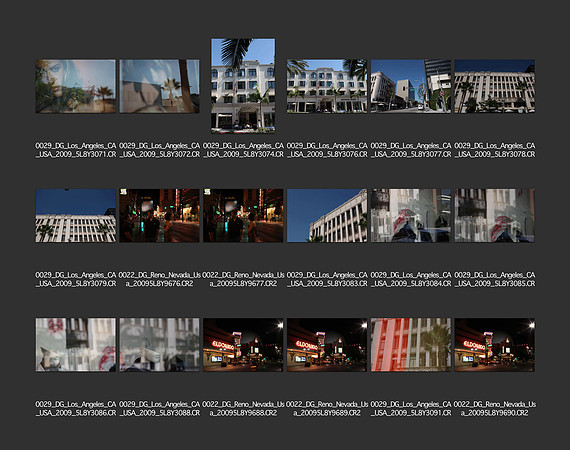
Task: Click the filename label ending 5L8Y3084.CR
Action: (x=411, y=279)
